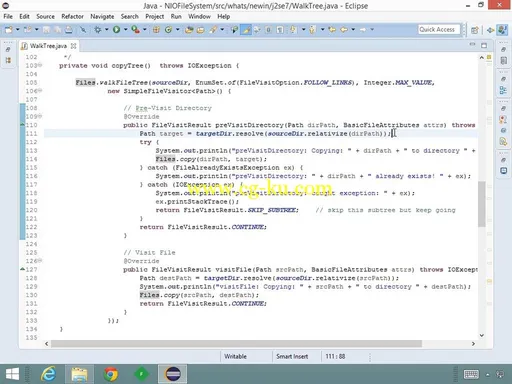Open the Run Last Tool dropdown arrow
This screenshot has height=384, width=512.
pos(145,30)
